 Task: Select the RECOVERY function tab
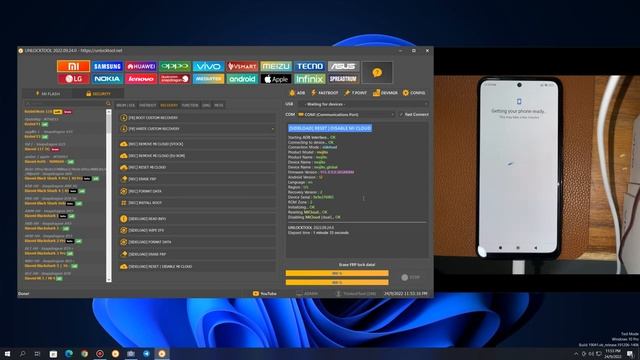tap(169, 105)
